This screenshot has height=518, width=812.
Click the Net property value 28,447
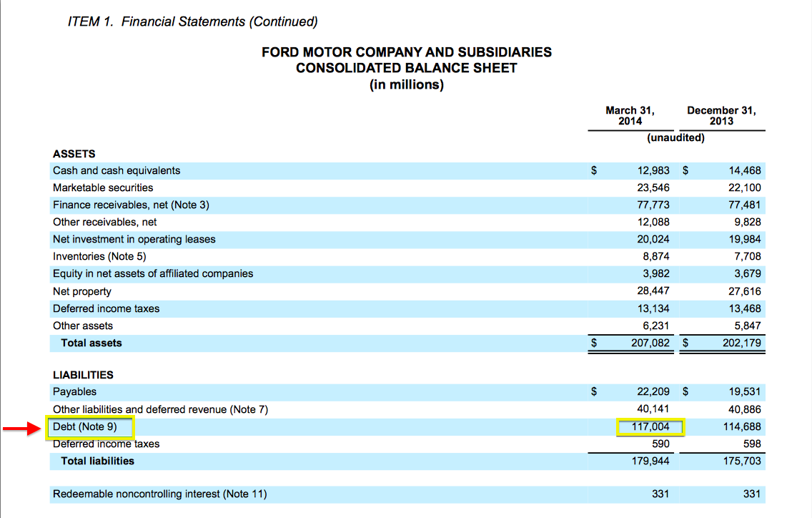(x=653, y=291)
